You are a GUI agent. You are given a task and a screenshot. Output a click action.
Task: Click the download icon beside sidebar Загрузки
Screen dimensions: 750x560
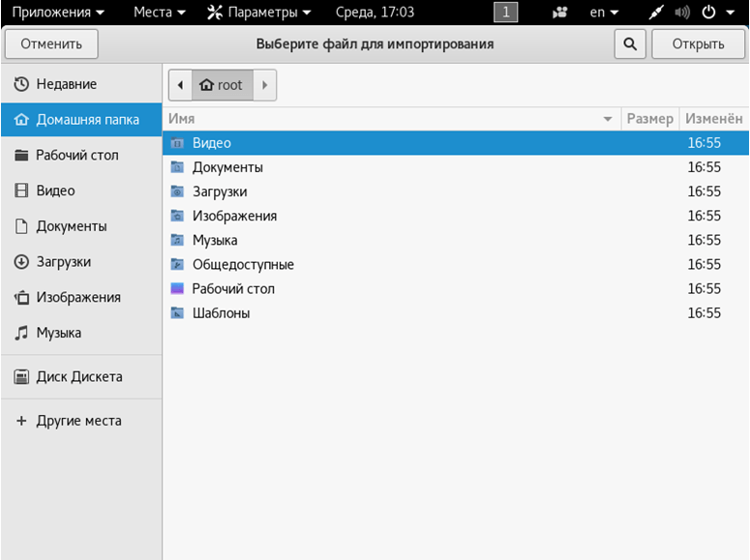click(x=21, y=261)
